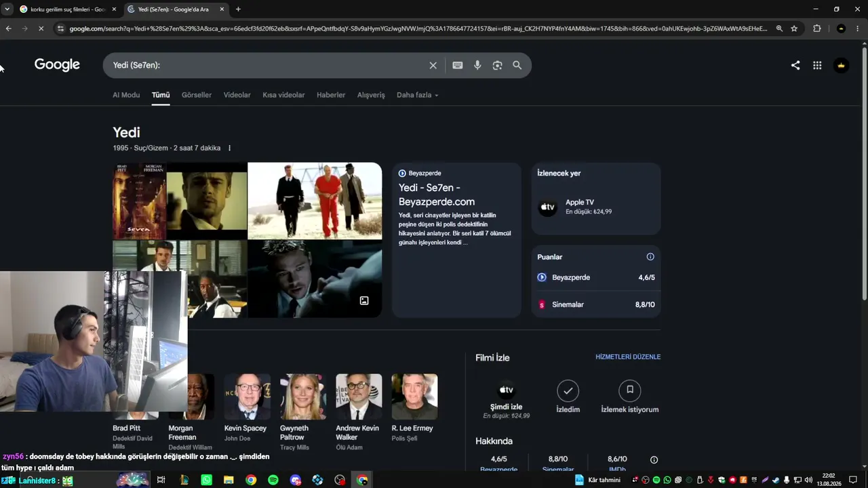Open the Google account avatar menu
868x488 pixels.
[841, 65]
